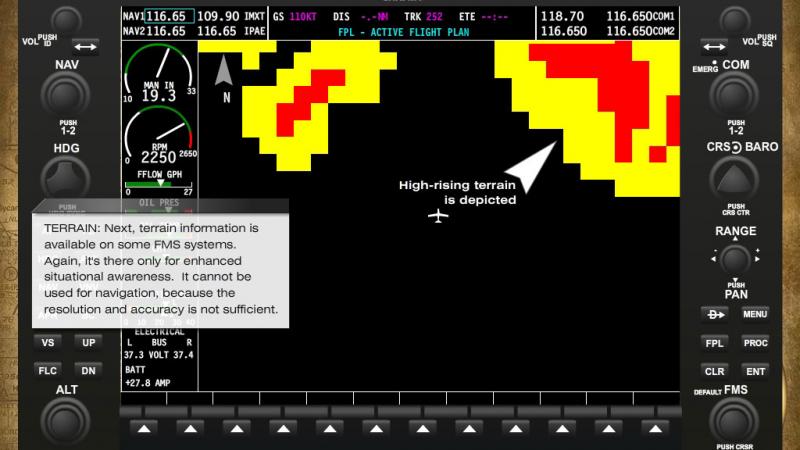
Task: Click the fuel flow GPH indicator bar
Action: coord(159,184)
